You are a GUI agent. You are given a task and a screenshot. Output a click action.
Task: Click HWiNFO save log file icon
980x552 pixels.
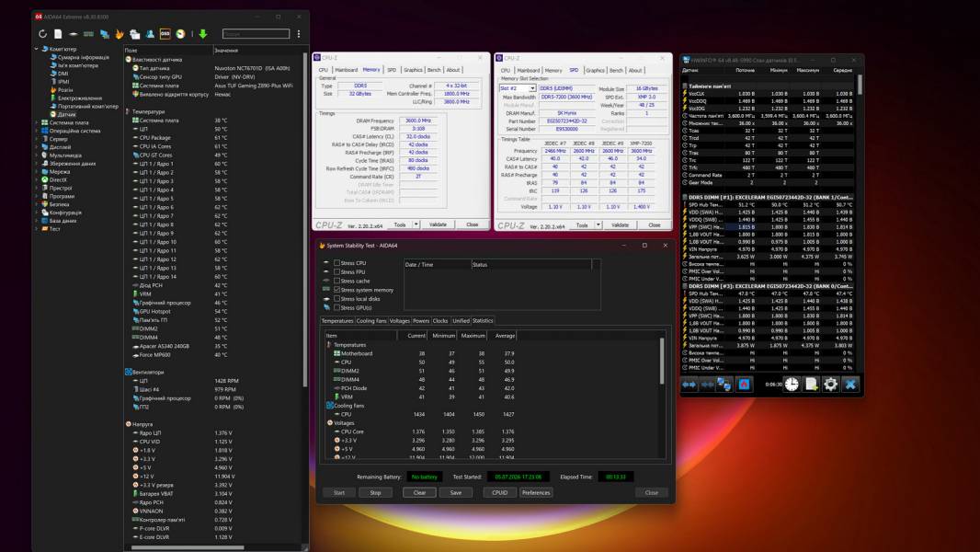[x=811, y=385]
